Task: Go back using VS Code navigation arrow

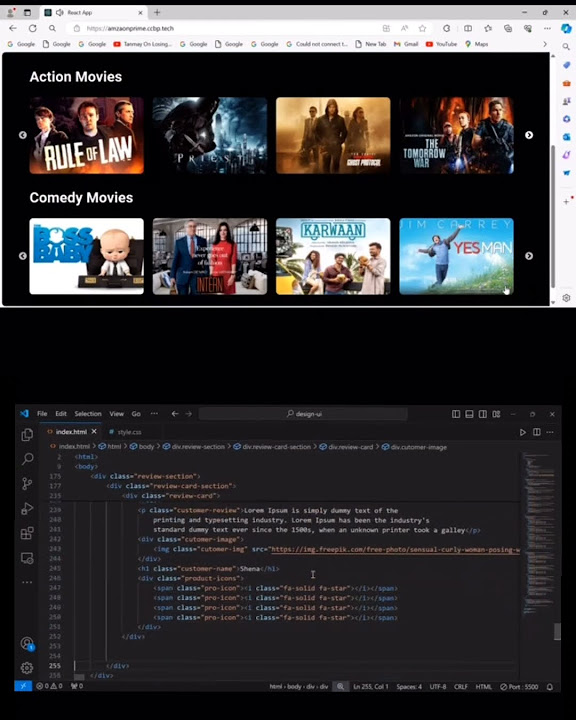Action: point(175,414)
